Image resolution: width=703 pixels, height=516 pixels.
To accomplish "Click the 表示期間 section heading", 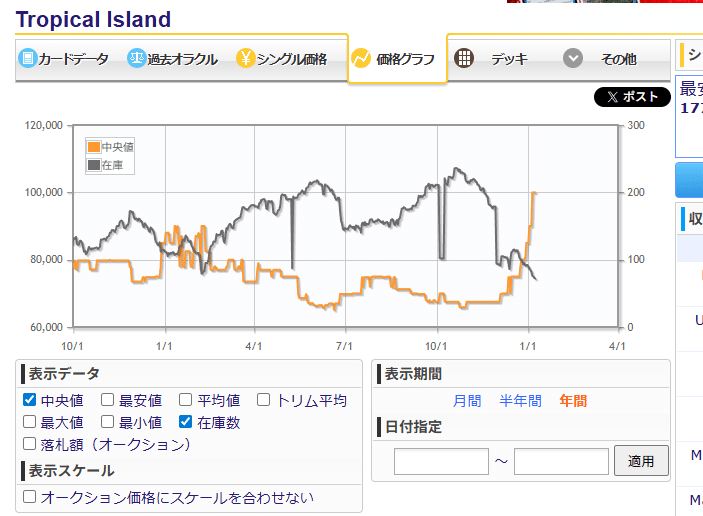I will coord(413,374).
